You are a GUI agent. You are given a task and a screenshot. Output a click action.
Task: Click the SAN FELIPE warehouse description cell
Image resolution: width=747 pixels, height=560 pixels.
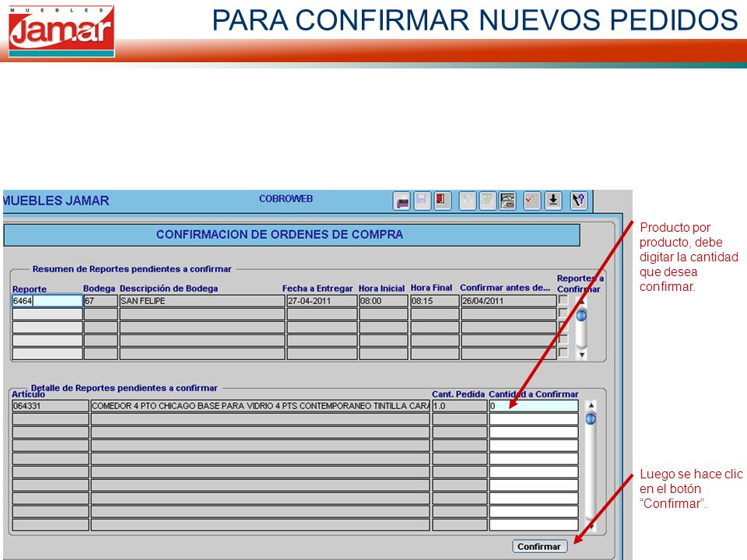coord(202,301)
